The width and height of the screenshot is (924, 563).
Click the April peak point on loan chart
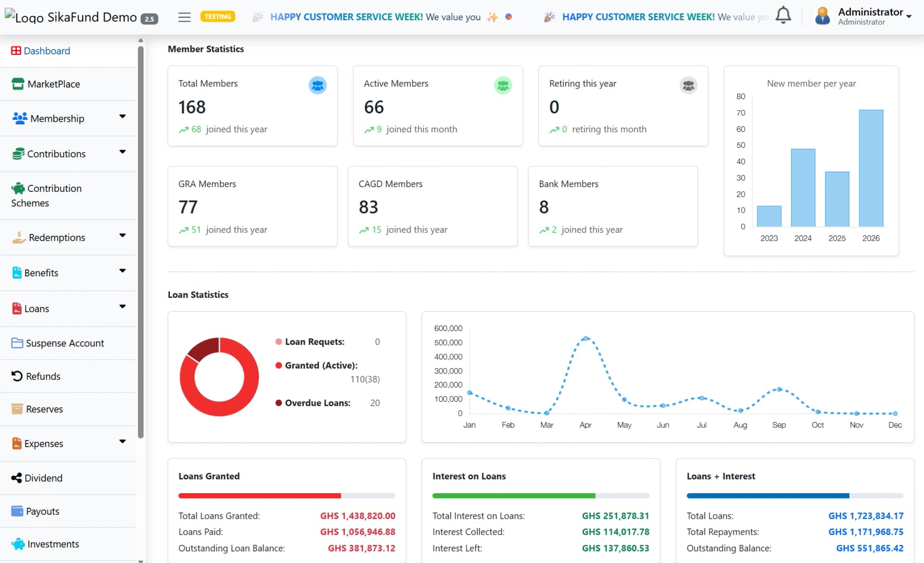(586, 339)
